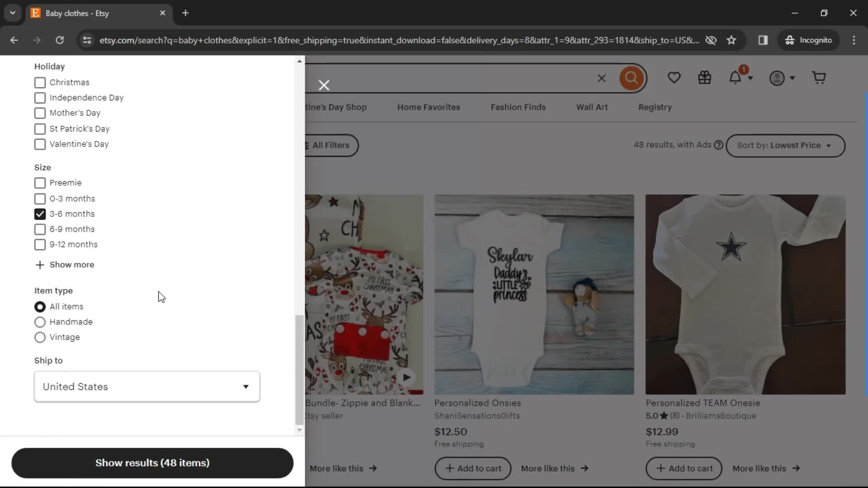The width and height of the screenshot is (868, 488).
Task: Select the Handmade item type radio button
Action: (x=40, y=322)
